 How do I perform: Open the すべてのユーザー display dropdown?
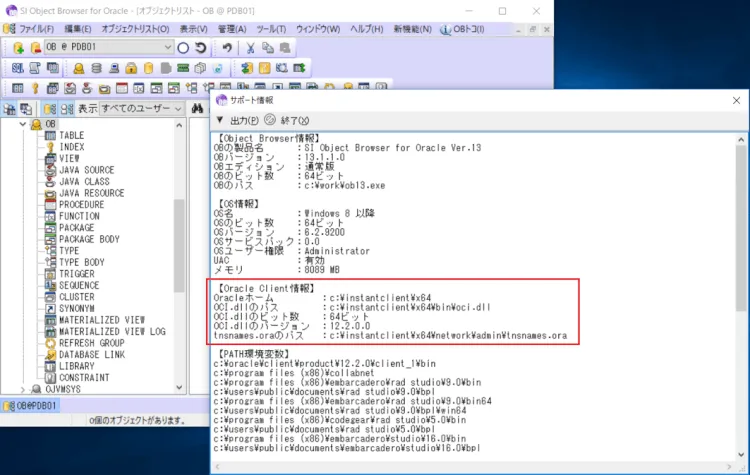coord(141,109)
